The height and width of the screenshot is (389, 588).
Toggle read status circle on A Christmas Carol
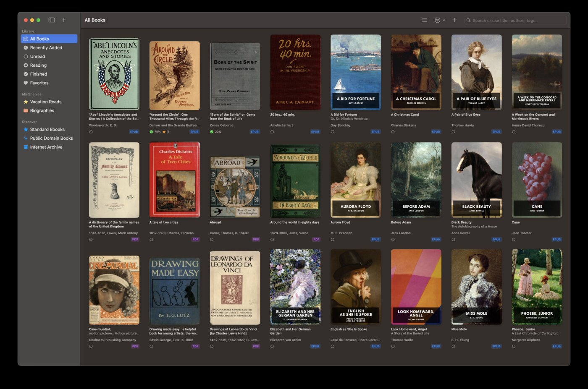[x=392, y=131]
